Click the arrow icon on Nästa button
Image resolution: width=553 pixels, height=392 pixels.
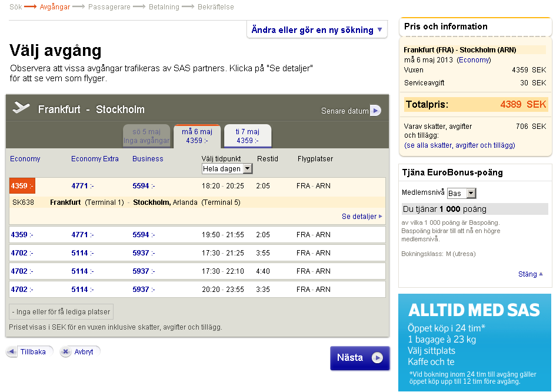tap(377, 358)
